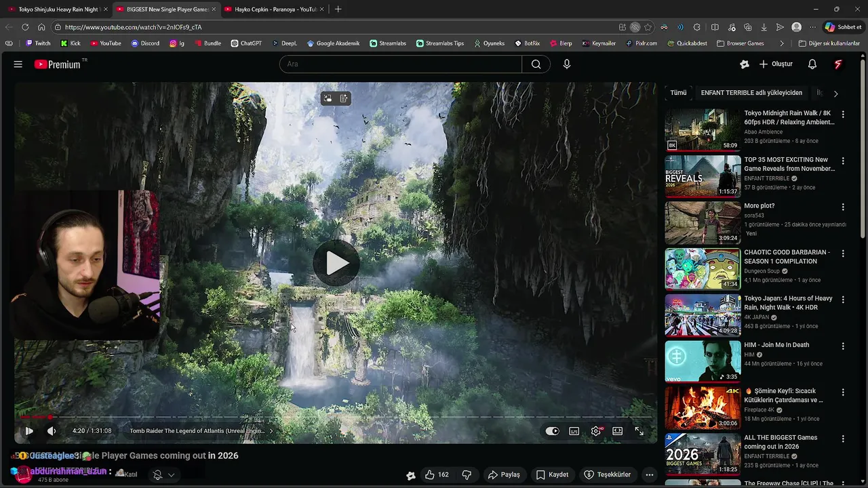This screenshot has width=868, height=488.
Task: Switch to Tokyo Shinjuku Heavy Rain Night tab
Action: (x=58, y=9)
